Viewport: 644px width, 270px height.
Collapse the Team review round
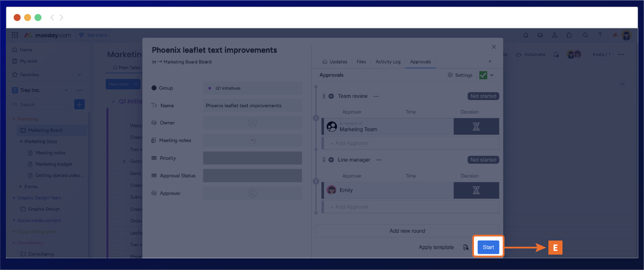[331, 96]
